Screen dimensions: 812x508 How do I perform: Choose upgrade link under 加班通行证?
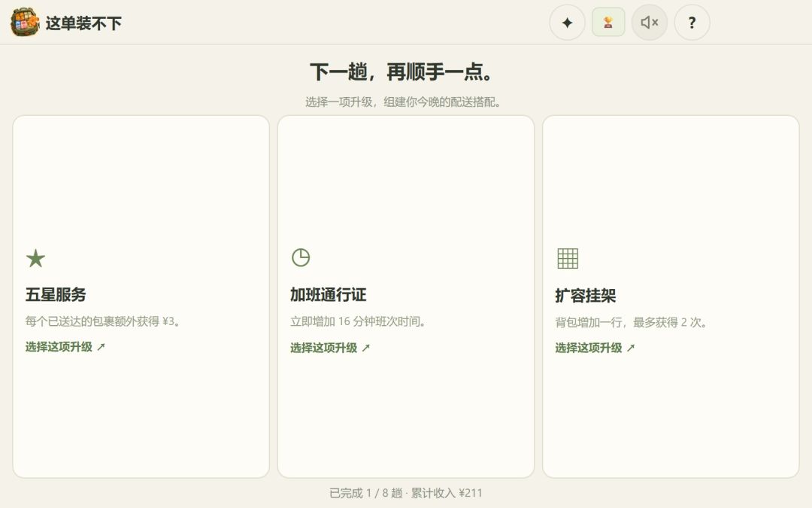[x=330, y=348]
